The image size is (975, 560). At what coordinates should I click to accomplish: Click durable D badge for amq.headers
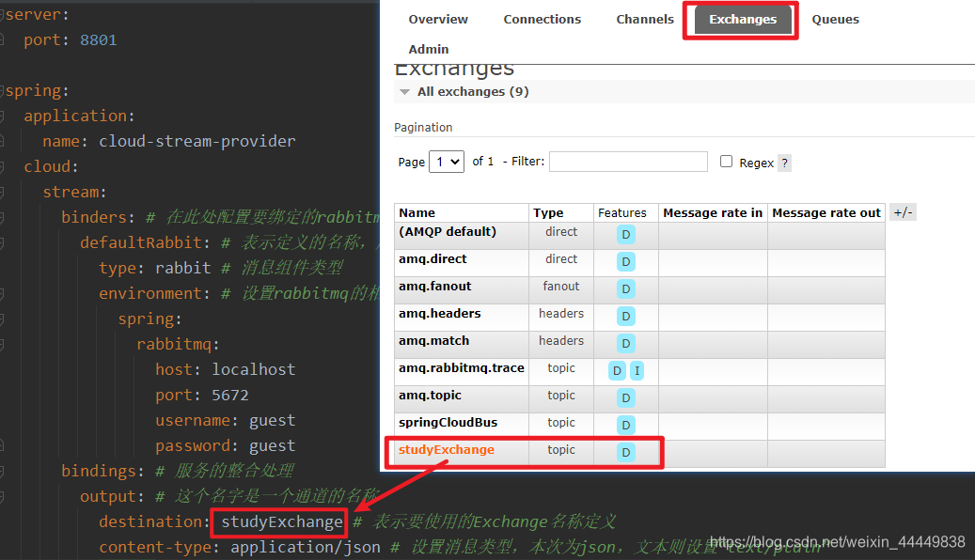625,317
